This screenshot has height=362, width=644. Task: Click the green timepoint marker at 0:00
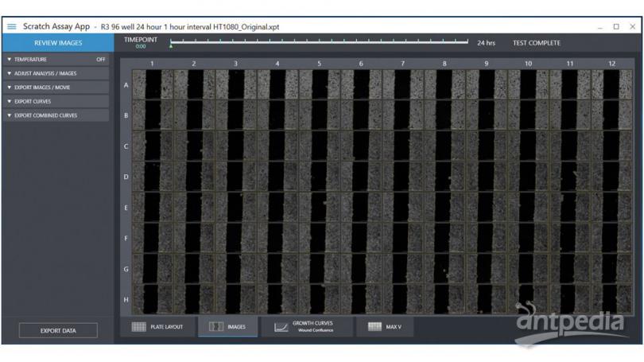(171, 46)
